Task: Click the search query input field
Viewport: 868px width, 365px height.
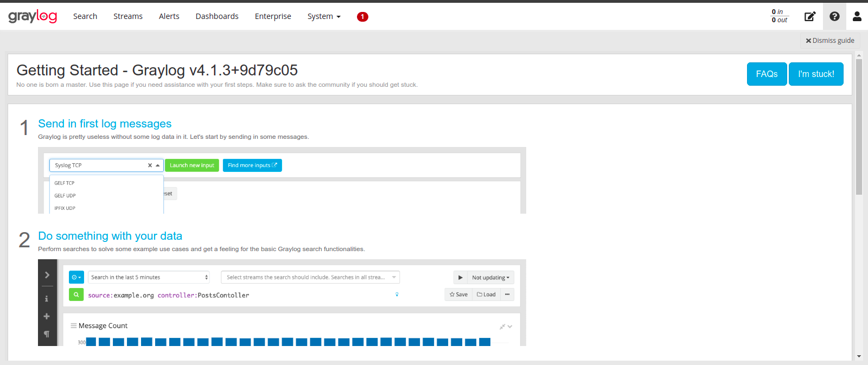Action: pyautogui.click(x=239, y=295)
